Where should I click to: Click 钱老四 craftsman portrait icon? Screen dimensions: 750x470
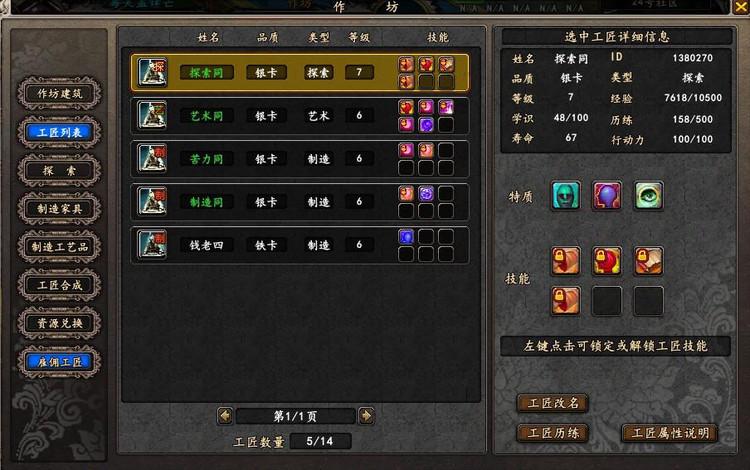(153, 244)
